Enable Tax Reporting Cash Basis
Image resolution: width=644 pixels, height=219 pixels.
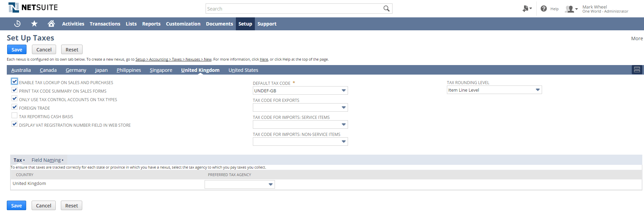(x=14, y=115)
